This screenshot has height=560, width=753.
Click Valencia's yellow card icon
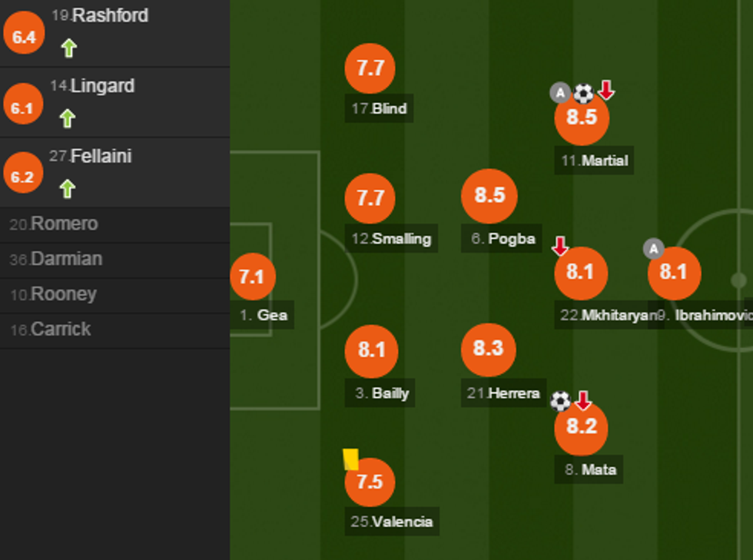pos(350,459)
